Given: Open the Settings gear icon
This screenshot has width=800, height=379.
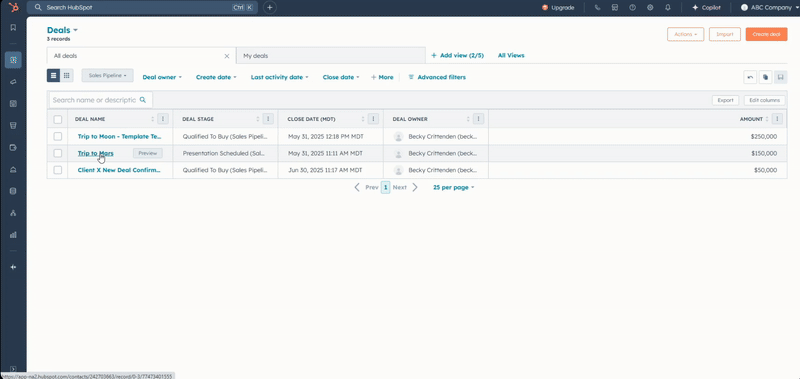Looking at the screenshot, I should 650,8.
